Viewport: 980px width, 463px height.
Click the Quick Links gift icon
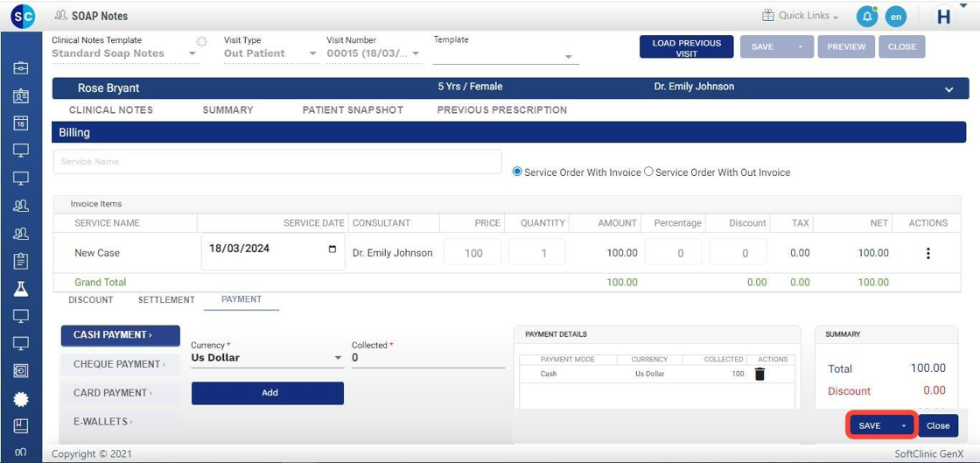(768, 16)
